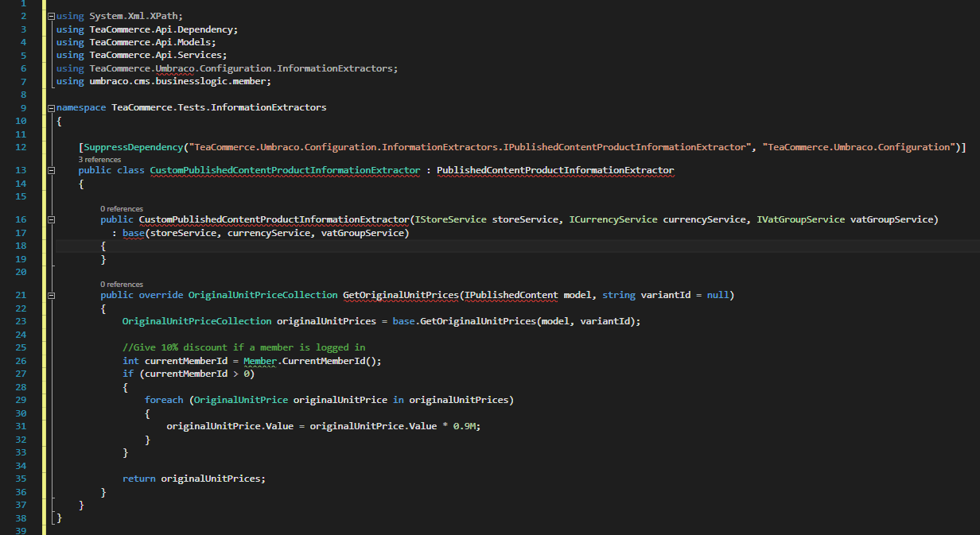Collapse the TeaCommerce.Tests.InformationExtractors namespace block
Viewport: 980px width, 535px height.
[x=52, y=107]
